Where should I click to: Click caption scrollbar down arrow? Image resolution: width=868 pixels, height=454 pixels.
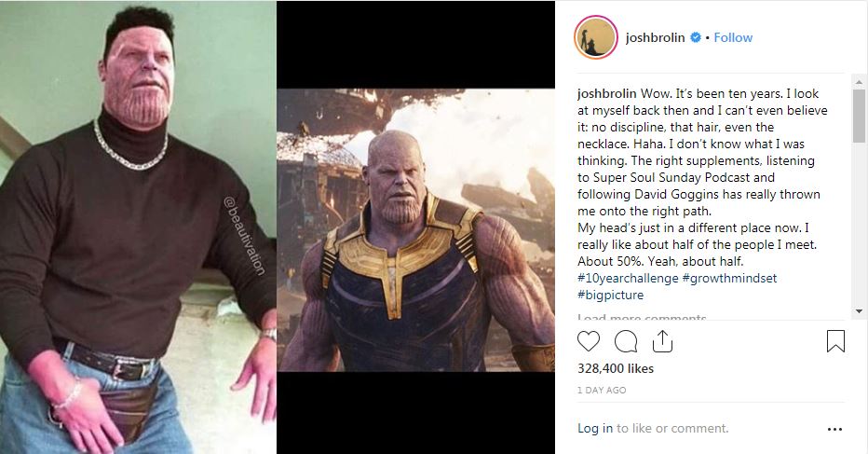pos(859,311)
